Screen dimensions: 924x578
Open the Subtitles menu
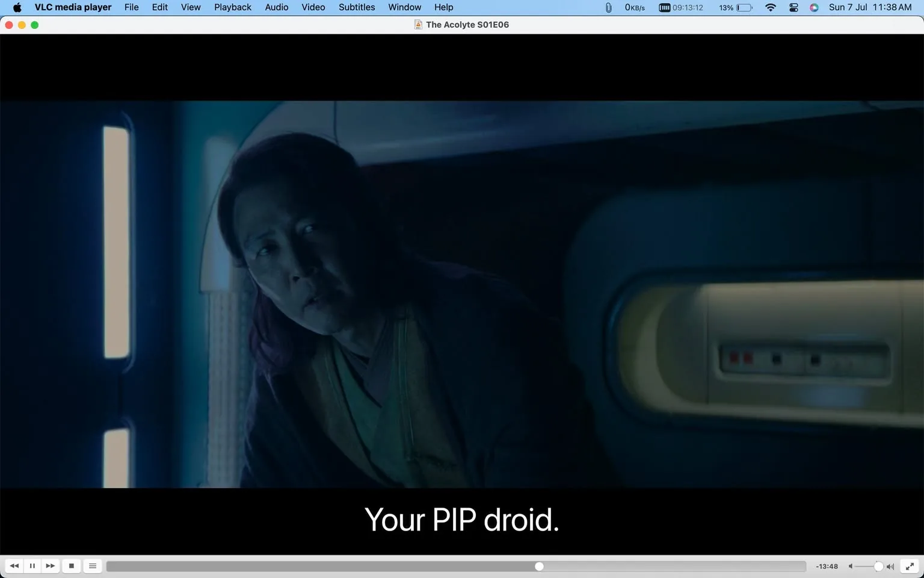pos(356,7)
